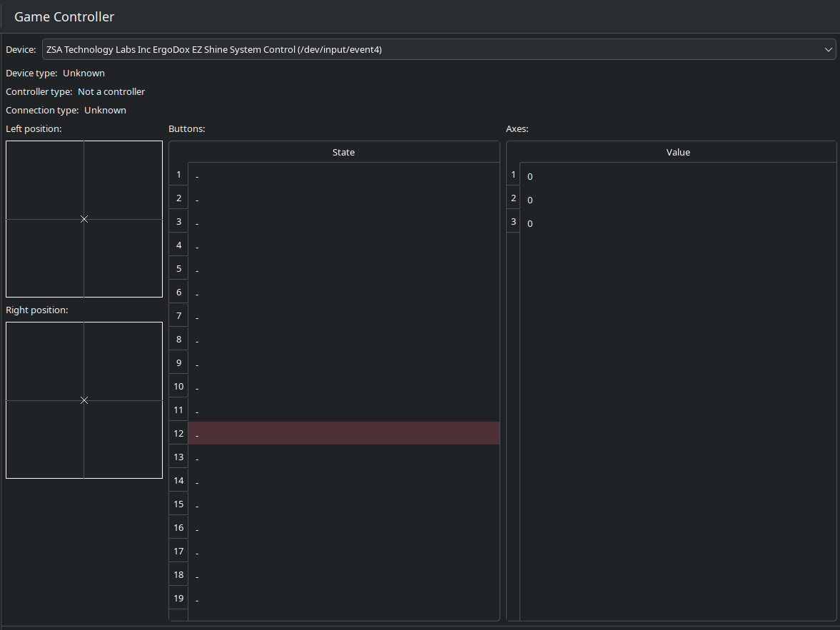Open the Device selection dropdown
Viewport: 840px width, 630px height.
428,49
